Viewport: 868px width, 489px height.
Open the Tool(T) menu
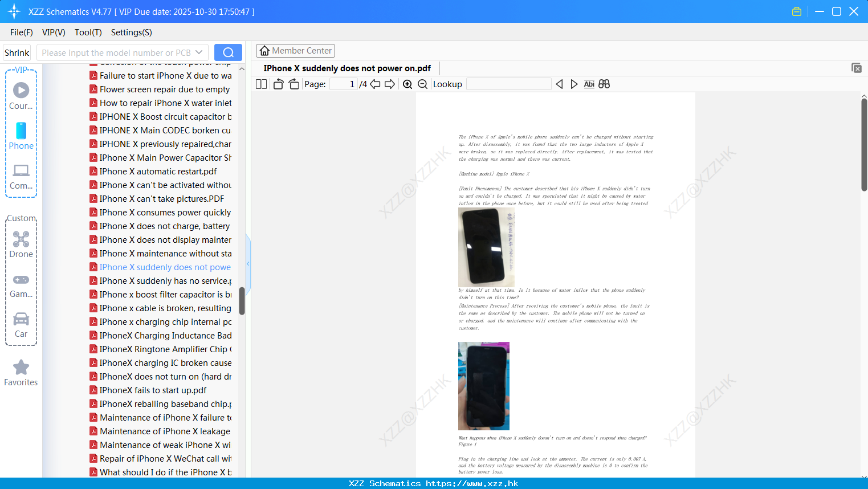pos(88,32)
